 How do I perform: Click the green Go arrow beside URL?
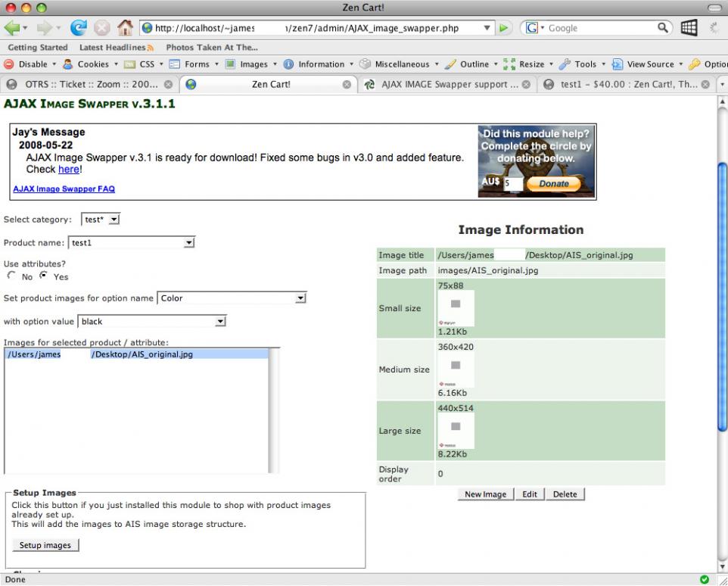503,28
